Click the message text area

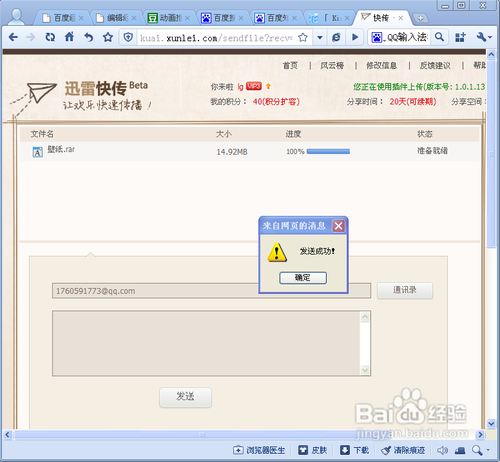click(211, 343)
